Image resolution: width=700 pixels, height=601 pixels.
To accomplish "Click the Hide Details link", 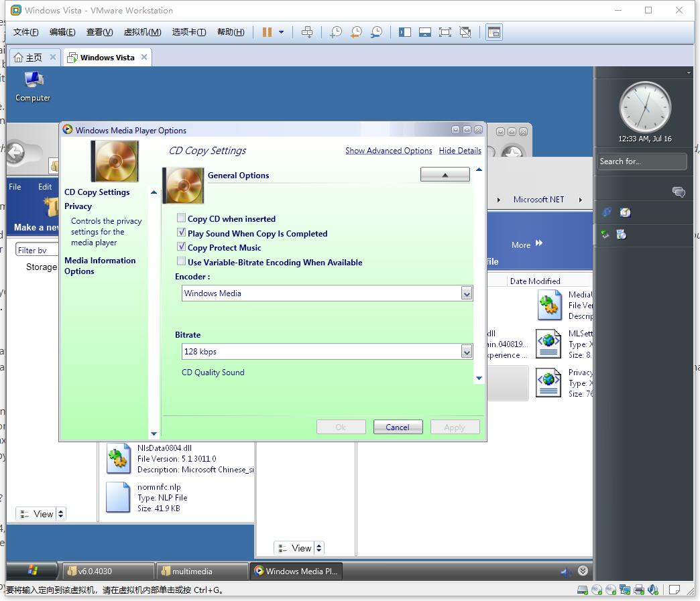I will tap(460, 151).
